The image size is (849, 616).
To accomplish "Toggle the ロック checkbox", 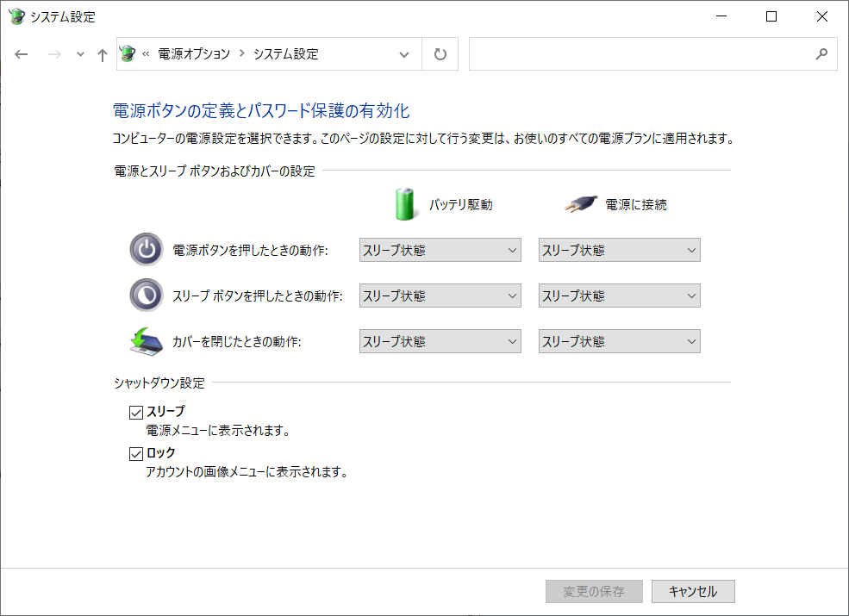I will [x=136, y=454].
